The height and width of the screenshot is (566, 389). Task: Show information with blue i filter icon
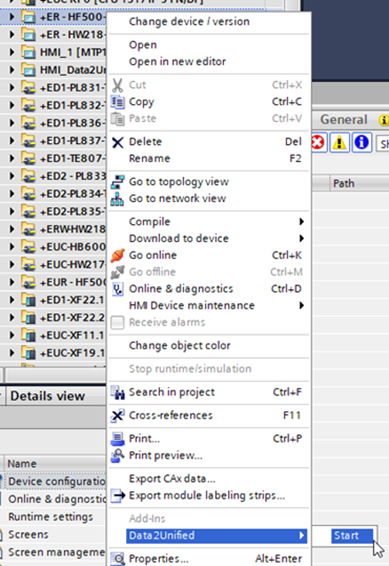(362, 143)
